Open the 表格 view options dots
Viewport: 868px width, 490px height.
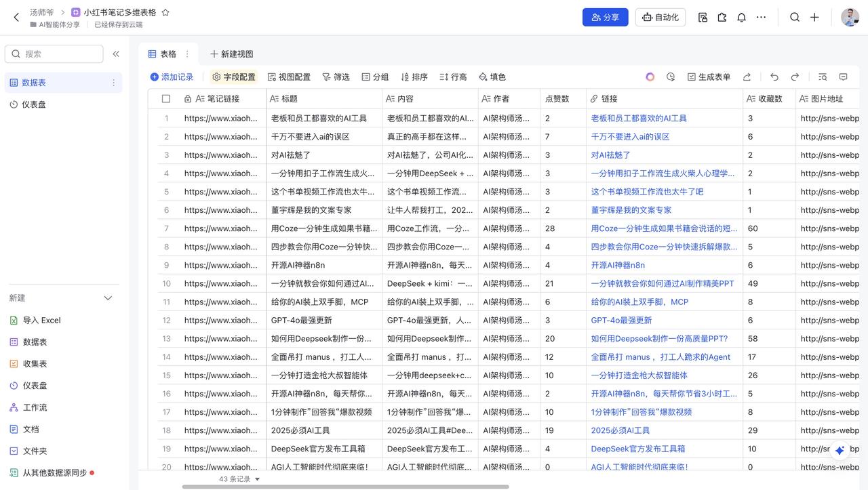(188, 54)
